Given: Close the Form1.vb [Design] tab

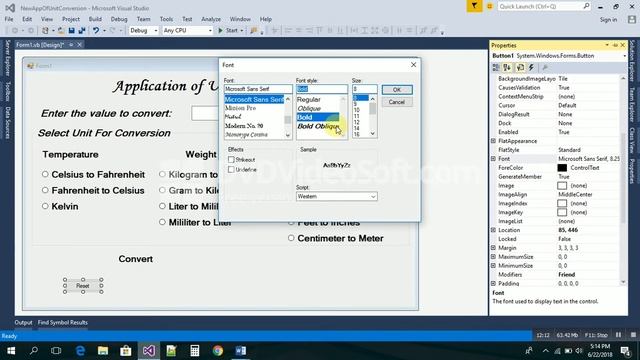Looking at the screenshot, I should (x=80, y=45).
